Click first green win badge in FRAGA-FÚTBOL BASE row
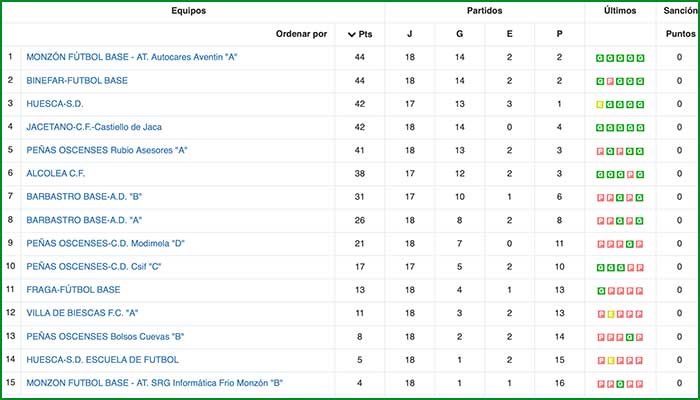 (600, 290)
